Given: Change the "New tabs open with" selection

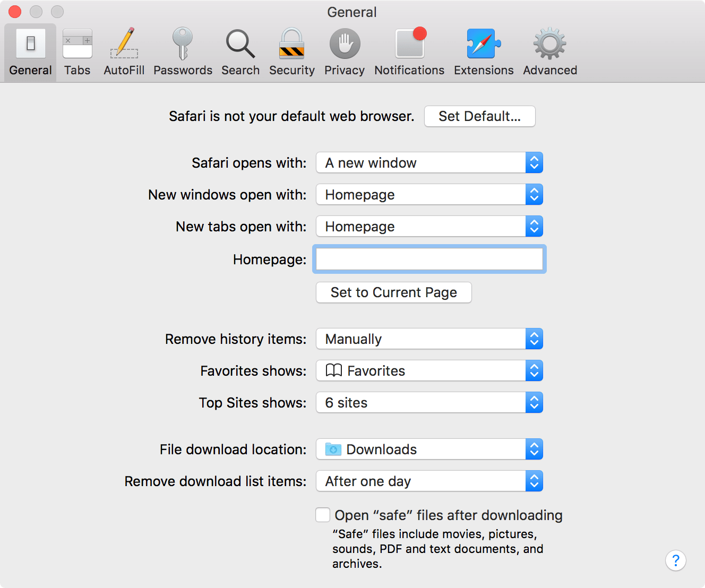Looking at the screenshot, I should click(x=429, y=226).
